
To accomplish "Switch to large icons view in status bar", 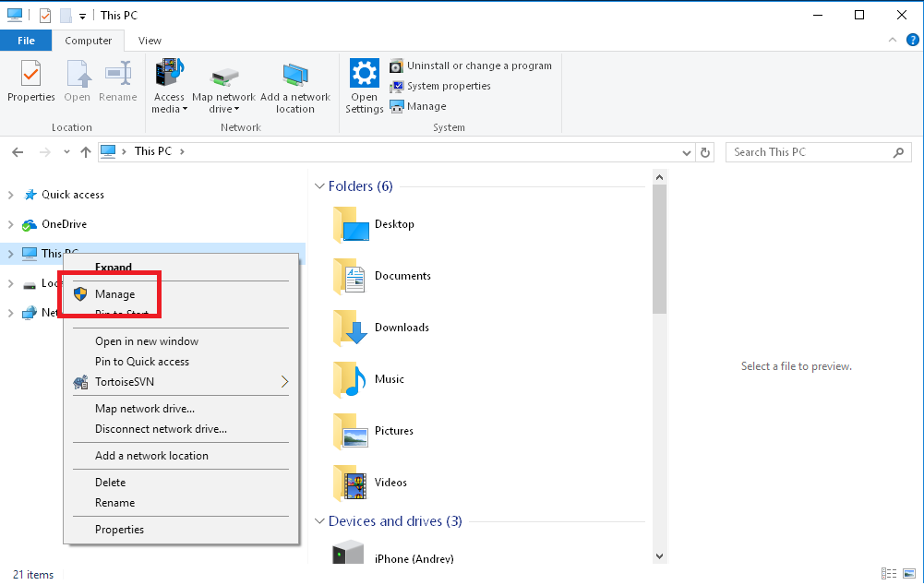I will (909, 574).
